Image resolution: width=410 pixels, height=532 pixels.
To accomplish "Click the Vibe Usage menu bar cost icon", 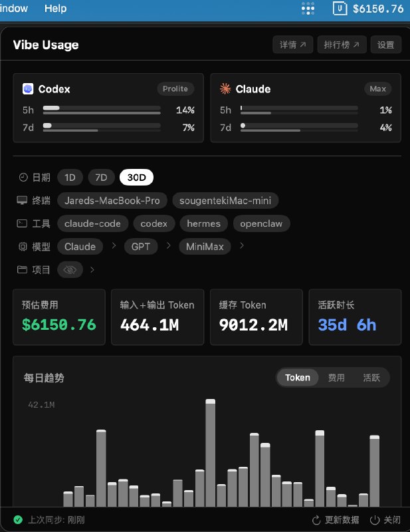I will [x=340, y=9].
